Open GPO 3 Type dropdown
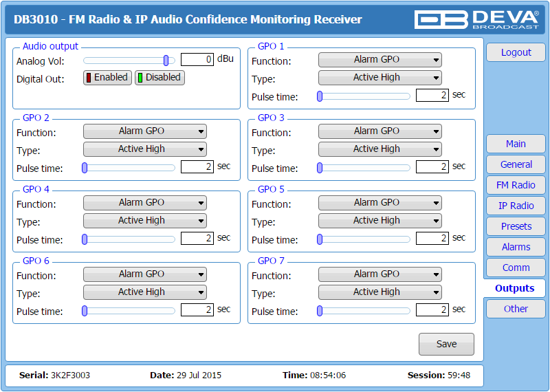 380,149
